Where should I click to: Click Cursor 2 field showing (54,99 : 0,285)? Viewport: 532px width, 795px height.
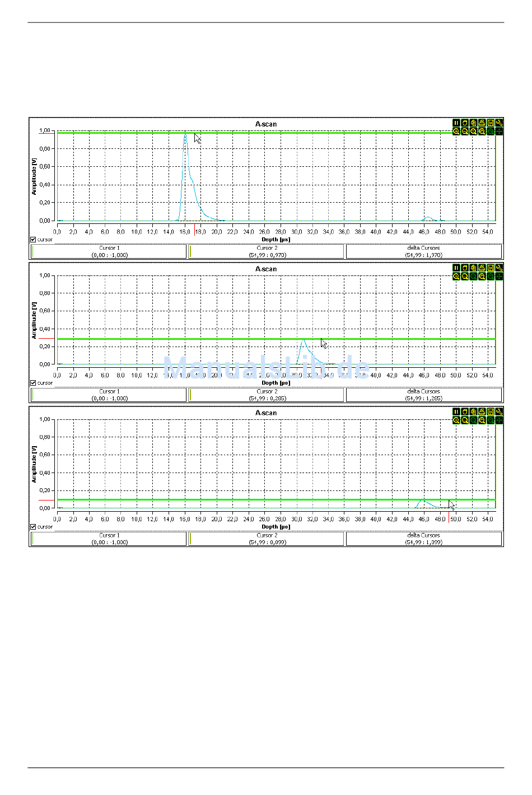[267, 395]
